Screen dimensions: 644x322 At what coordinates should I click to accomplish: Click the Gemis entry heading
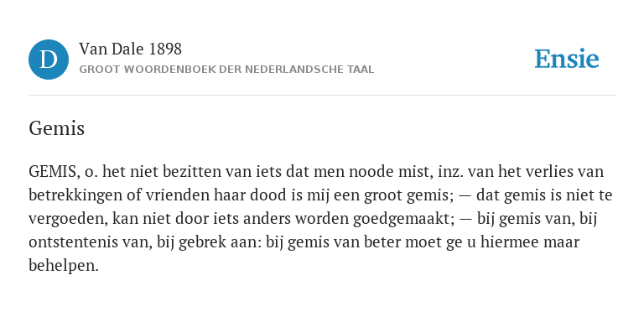pos(57,128)
